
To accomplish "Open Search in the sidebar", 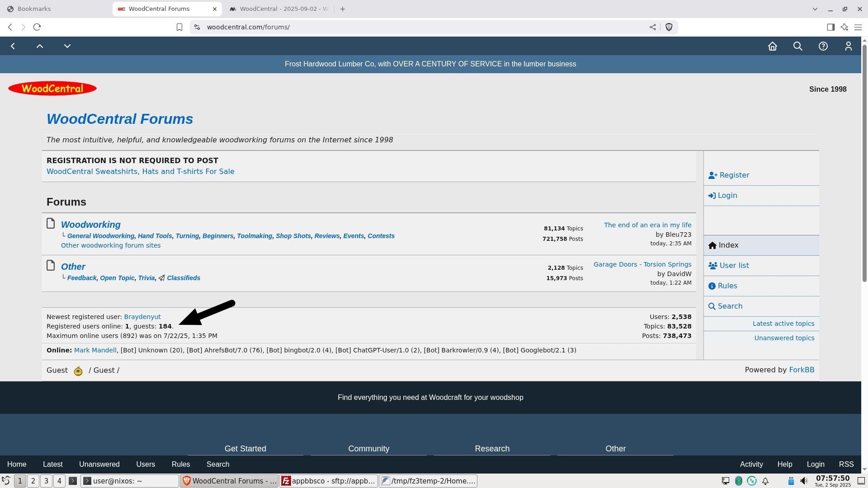I will (x=725, y=306).
